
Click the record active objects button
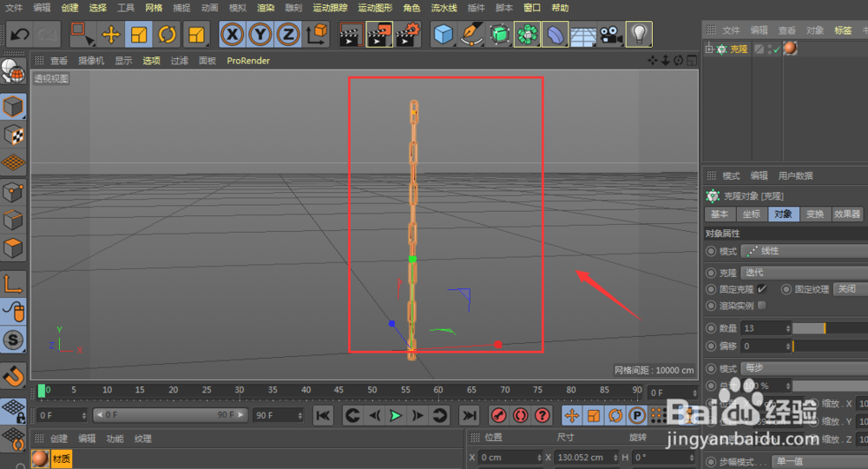click(499, 415)
